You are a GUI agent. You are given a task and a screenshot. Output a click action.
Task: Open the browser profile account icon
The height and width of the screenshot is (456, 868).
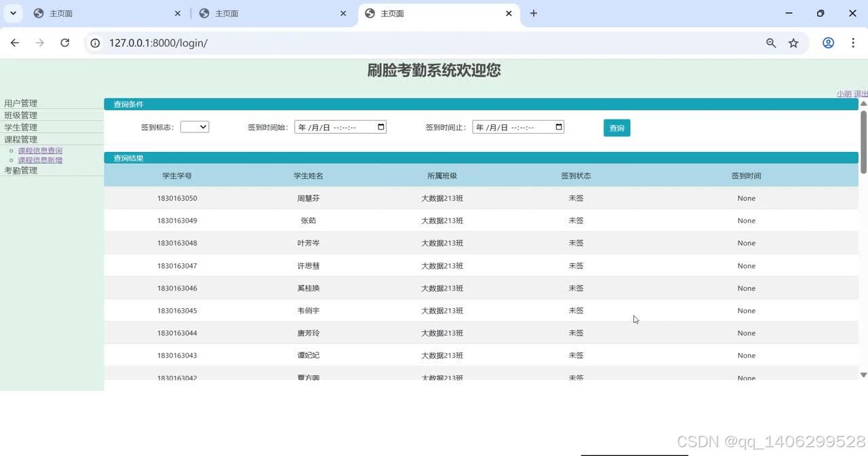pos(828,42)
